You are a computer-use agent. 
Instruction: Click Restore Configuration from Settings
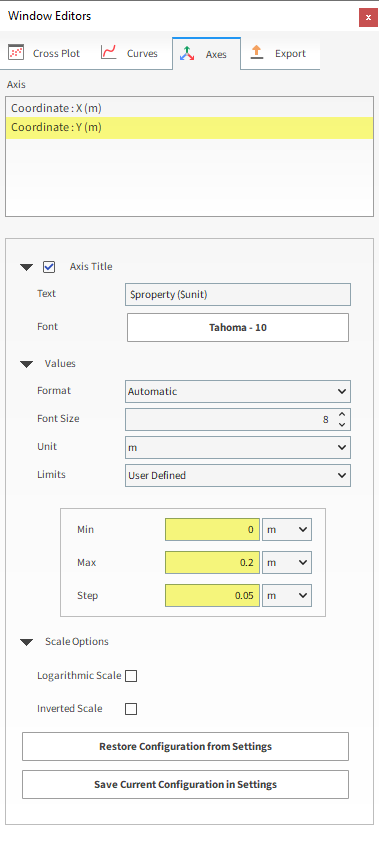(x=185, y=747)
